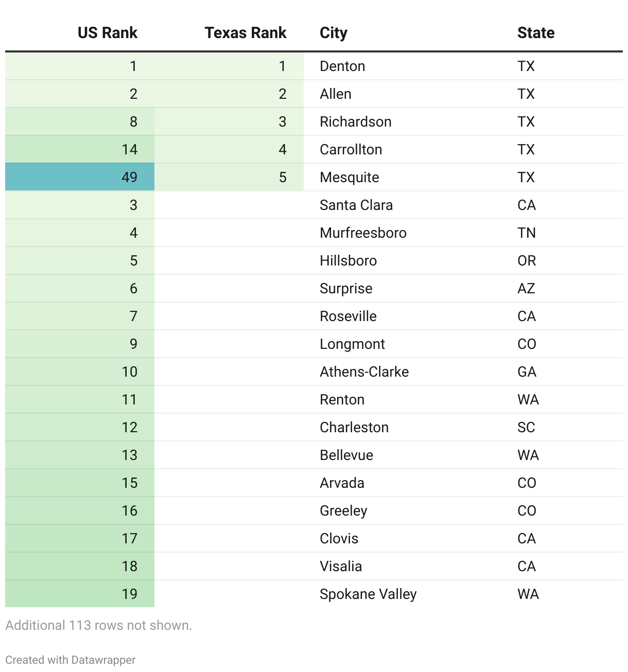Click the Greeley row city cell
This screenshot has width=628, height=672.
tap(343, 511)
